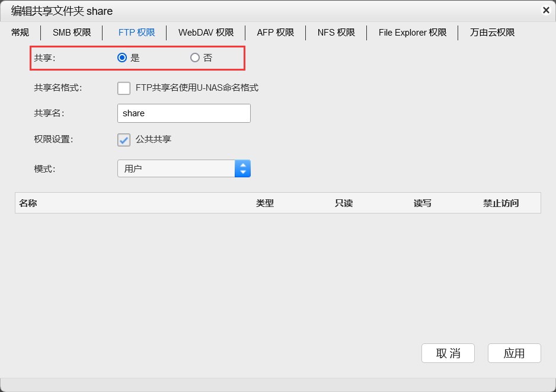Go to the WebDAV 权限 tab
Image resolution: width=556 pixels, height=392 pixels.
tap(206, 33)
